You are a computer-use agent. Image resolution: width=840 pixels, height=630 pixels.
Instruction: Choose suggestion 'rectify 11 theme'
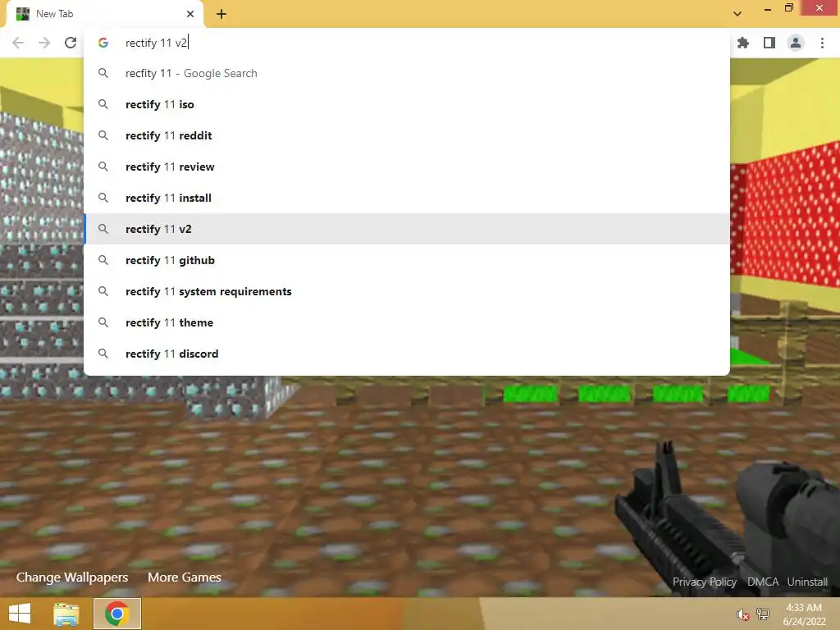click(407, 322)
